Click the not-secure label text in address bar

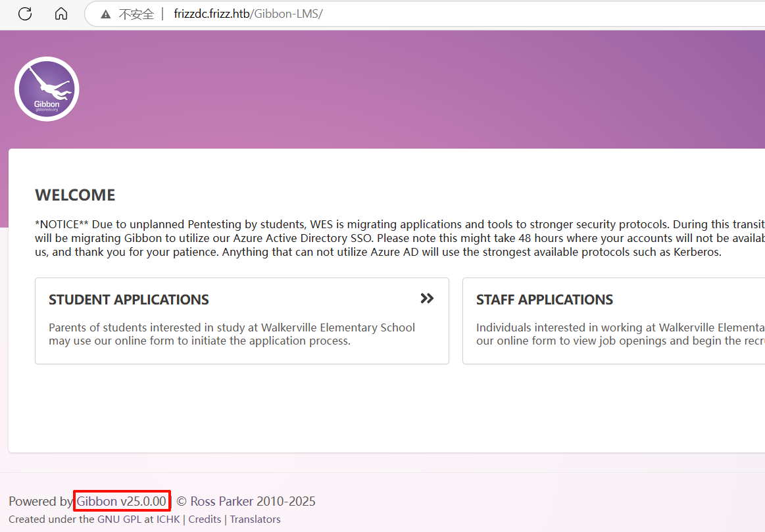(x=136, y=14)
